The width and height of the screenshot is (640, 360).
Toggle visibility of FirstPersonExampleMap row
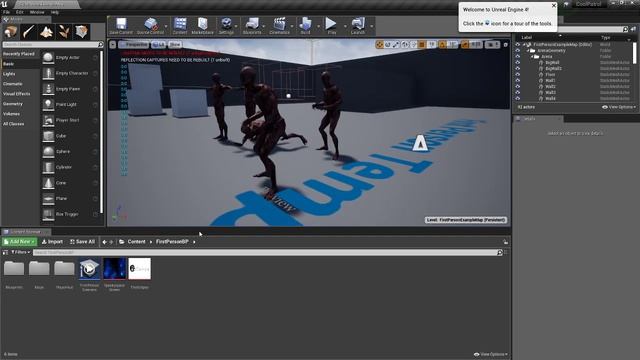[518, 44]
